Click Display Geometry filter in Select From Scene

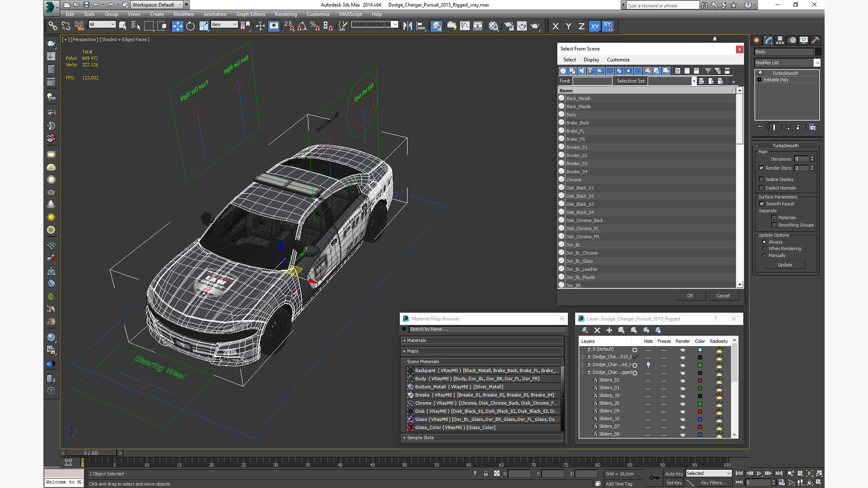[563, 71]
